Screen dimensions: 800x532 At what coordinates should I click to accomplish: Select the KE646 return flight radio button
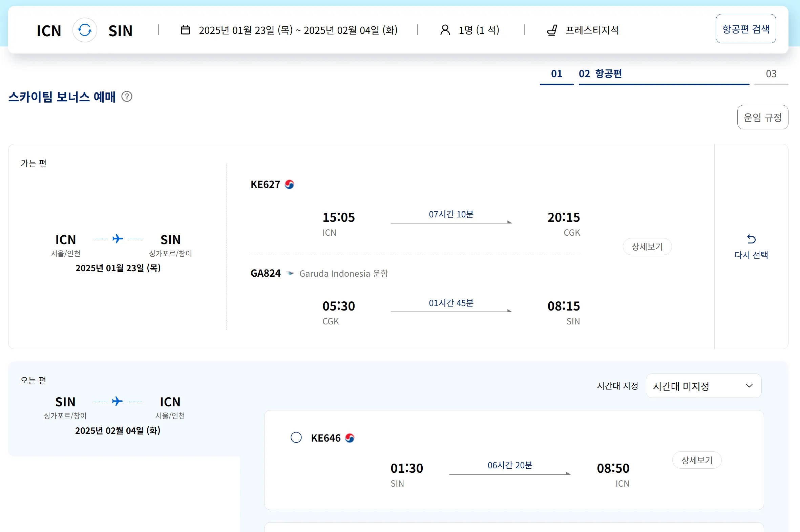coord(296,437)
